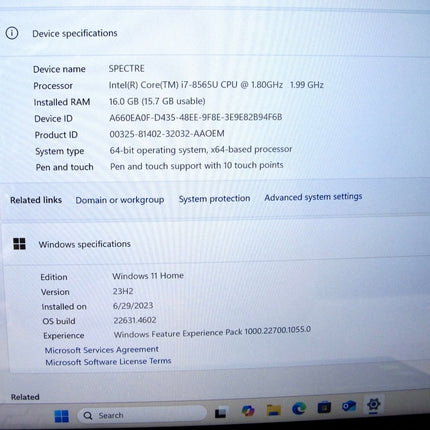The height and width of the screenshot is (430, 430).
Task: Click the Experience label
Action: pos(64,336)
